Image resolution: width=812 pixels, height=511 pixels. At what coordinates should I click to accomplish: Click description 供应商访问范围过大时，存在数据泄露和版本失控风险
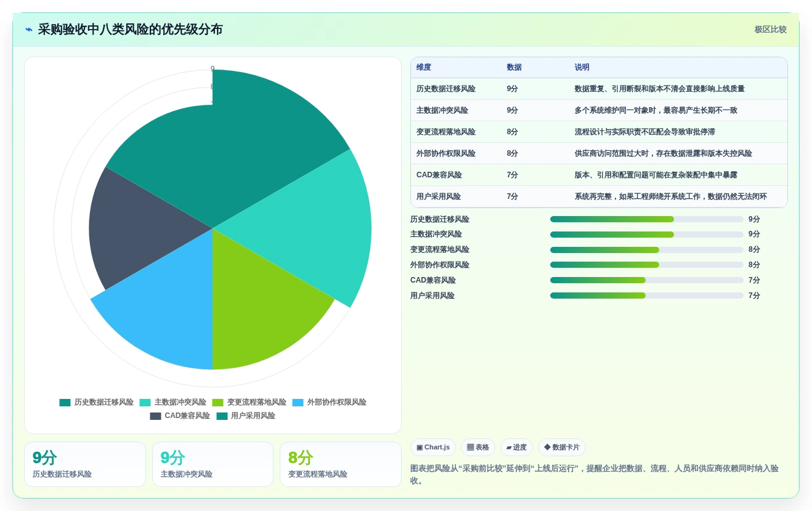tap(664, 154)
